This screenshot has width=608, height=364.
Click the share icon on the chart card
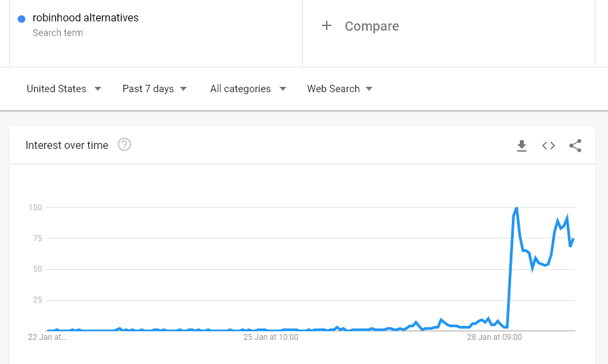(575, 146)
